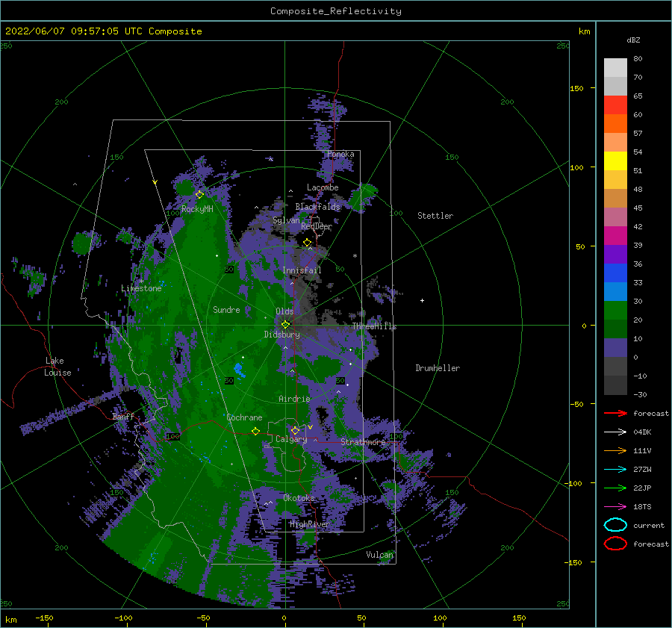Select the RedDeer city label
The image size is (672, 628).
coord(317,226)
